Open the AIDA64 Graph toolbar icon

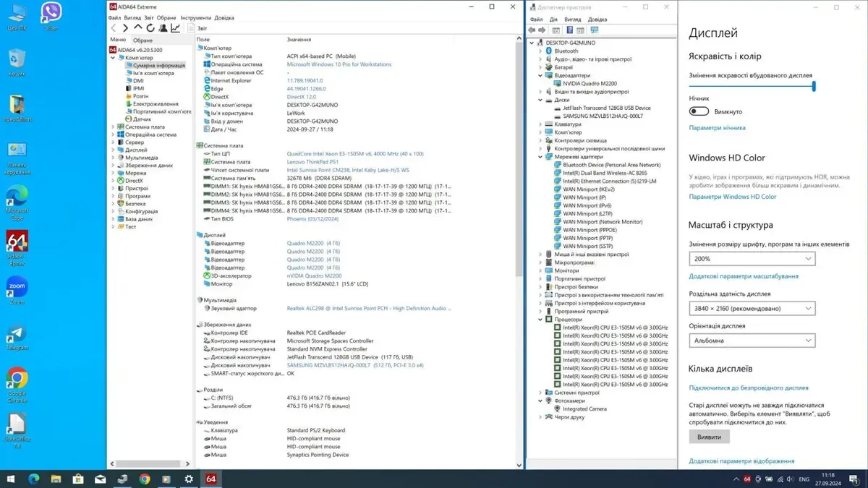(x=175, y=28)
